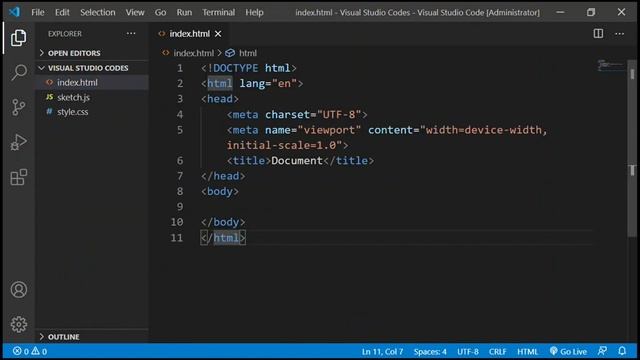Click the minimap preview
Screen dimensions: 640x360
point(610,66)
